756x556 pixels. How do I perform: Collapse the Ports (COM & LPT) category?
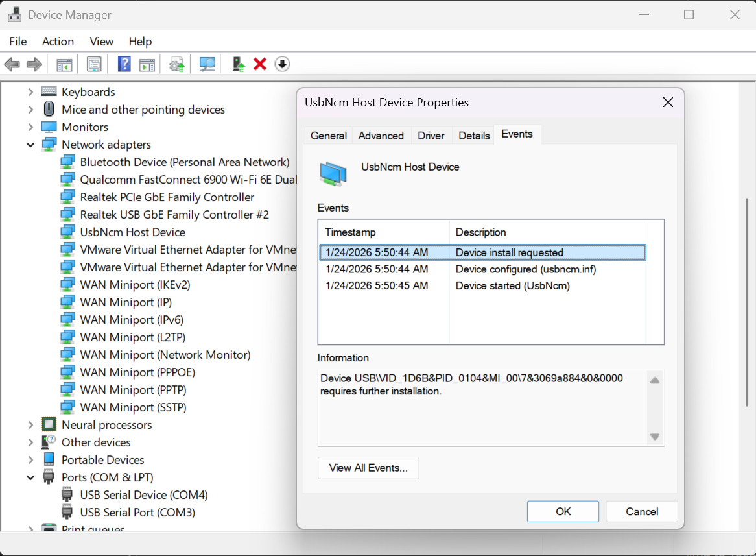30,477
